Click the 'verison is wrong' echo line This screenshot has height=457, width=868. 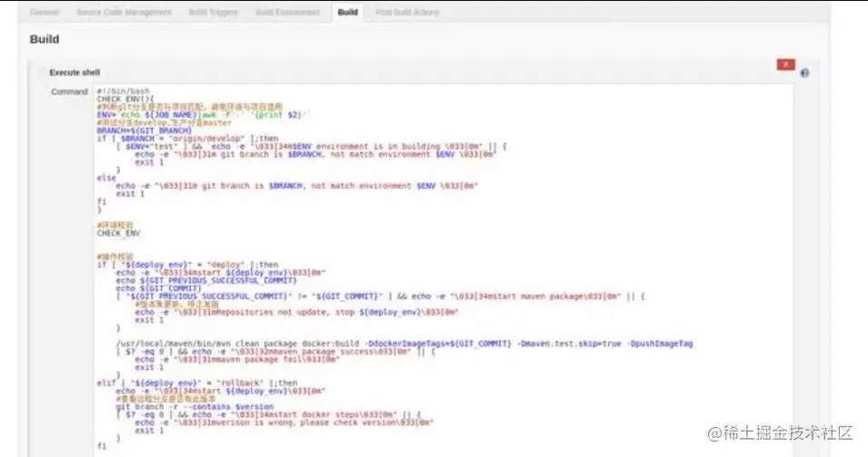coord(284,422)
